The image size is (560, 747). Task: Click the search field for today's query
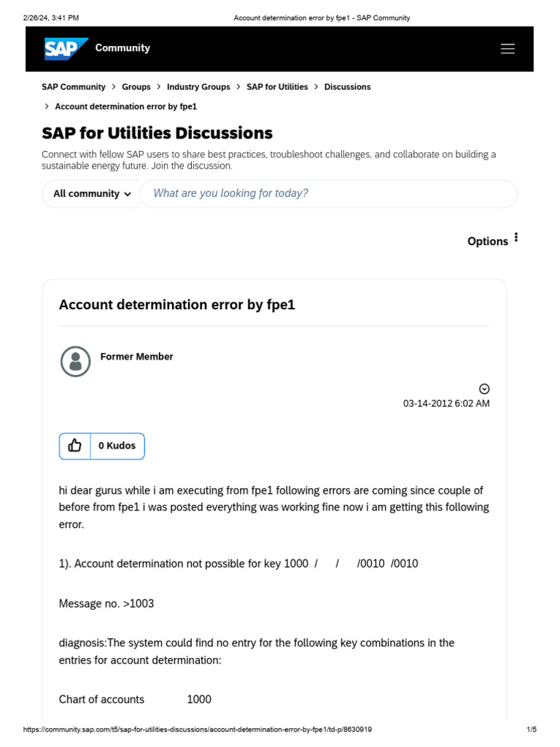coord(328,193)
